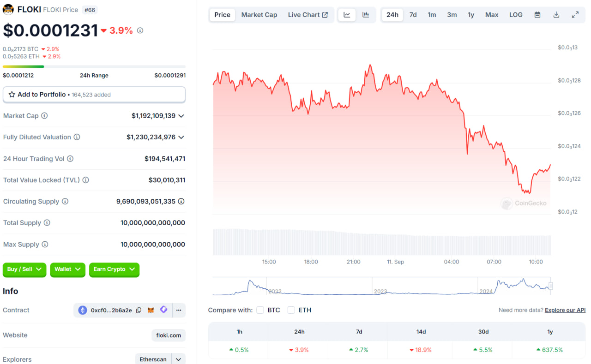The image size is (591, 364).
Task: Select the Max time range
Action: (492, 15)
